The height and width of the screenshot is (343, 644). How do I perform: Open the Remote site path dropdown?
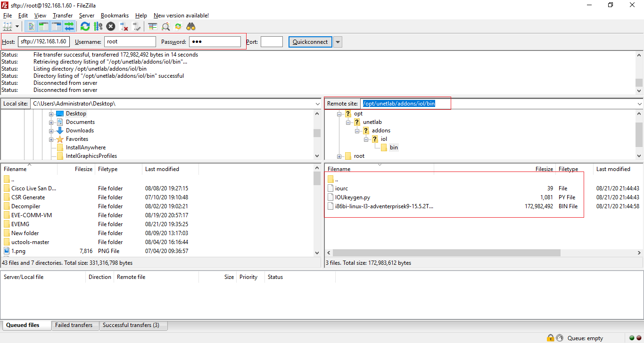pos(639,104)
